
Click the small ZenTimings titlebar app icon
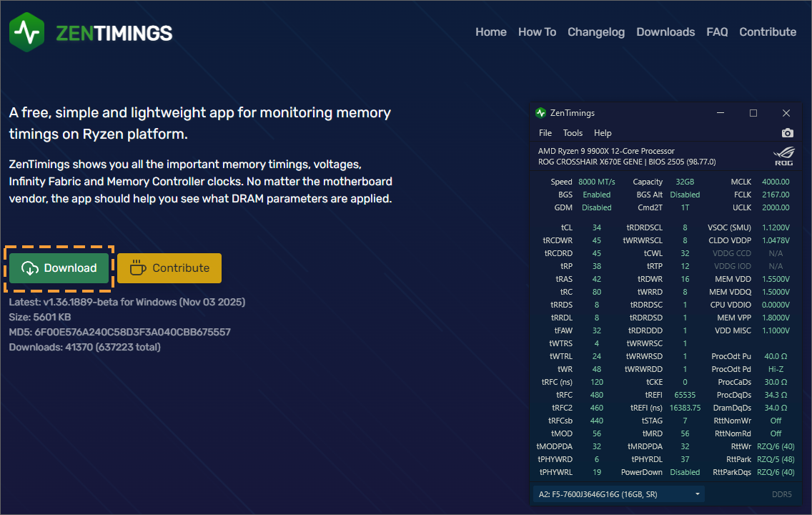[541, 113]
